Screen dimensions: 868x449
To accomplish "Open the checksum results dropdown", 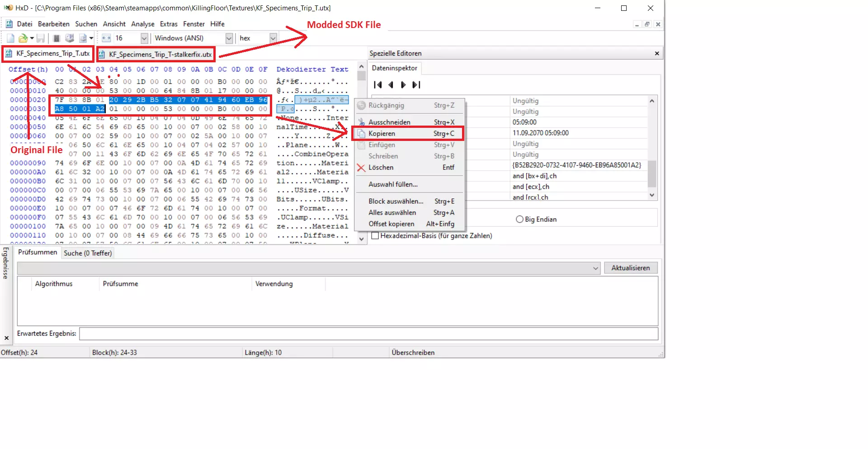I will click(309, 268).
